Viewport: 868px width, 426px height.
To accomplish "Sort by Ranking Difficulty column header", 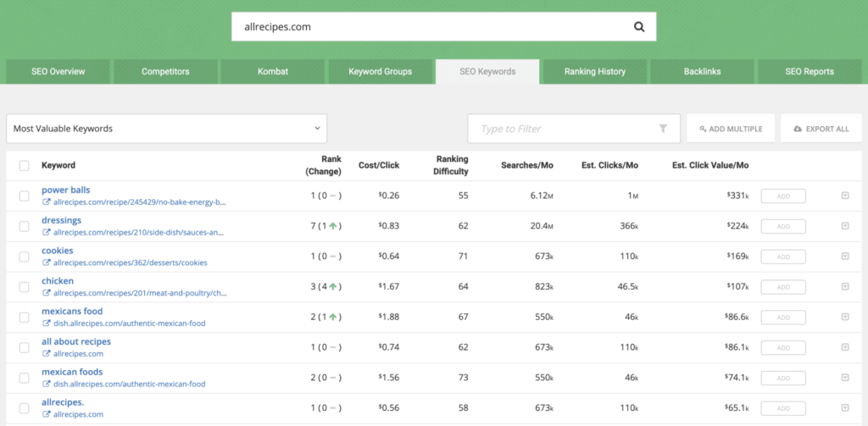I will (451, 165).
